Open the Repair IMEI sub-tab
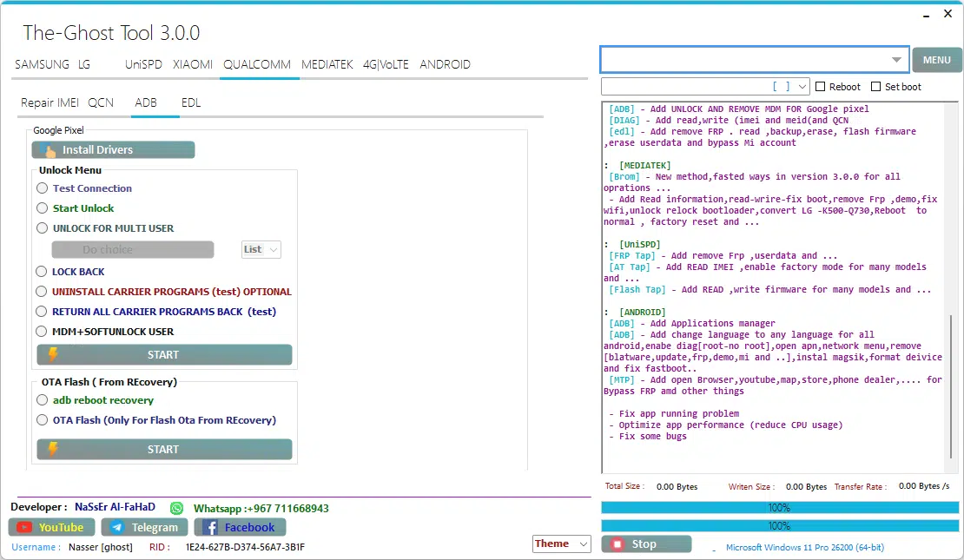964x560 pixels. (x=50, y=102)
